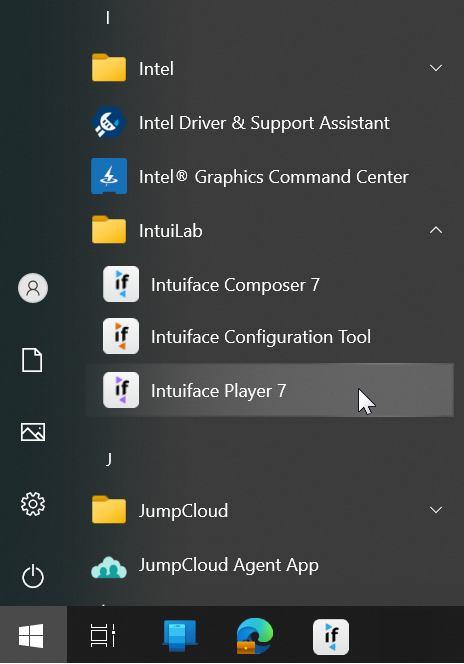Collapse the IntuiLab folder chevron
Image resolution: width=464 pixels, height=664 pixels.
(436, 230)
